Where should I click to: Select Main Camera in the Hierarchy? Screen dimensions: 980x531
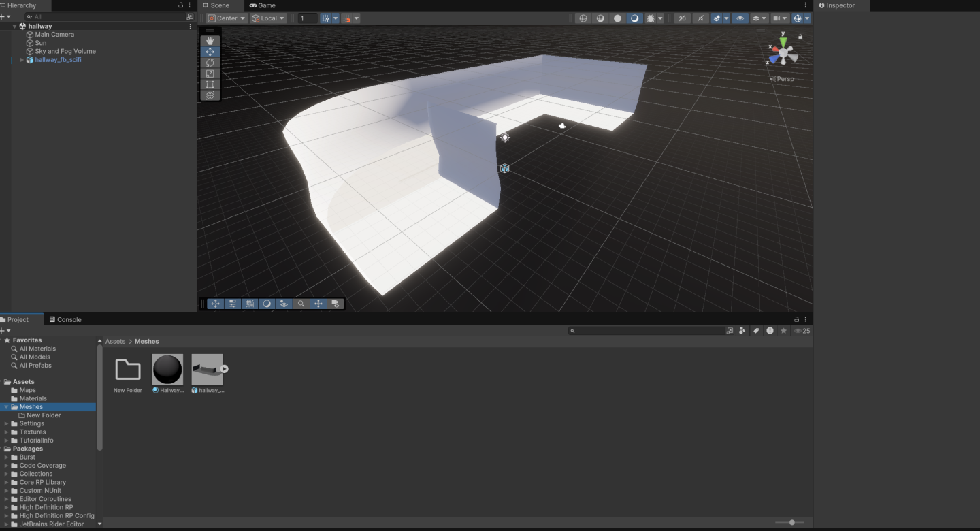click(54, 35)
